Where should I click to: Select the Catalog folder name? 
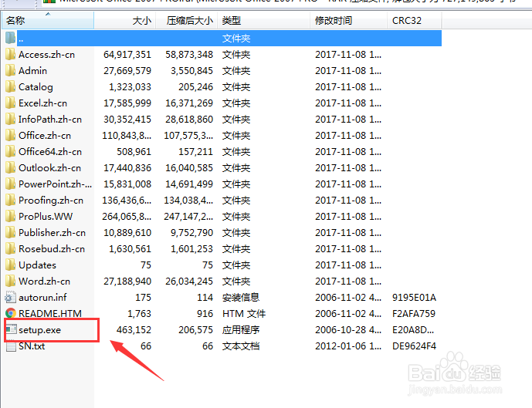36,87
